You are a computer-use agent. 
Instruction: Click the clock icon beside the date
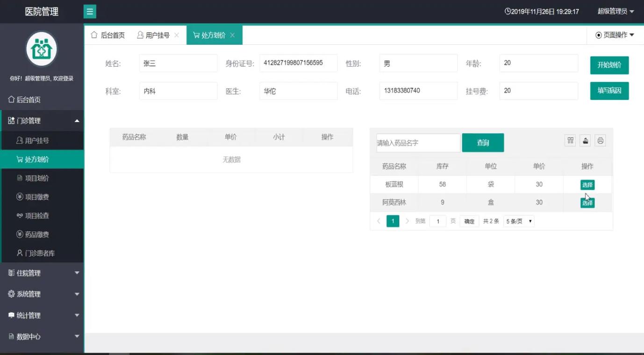(x=507, y=11)
